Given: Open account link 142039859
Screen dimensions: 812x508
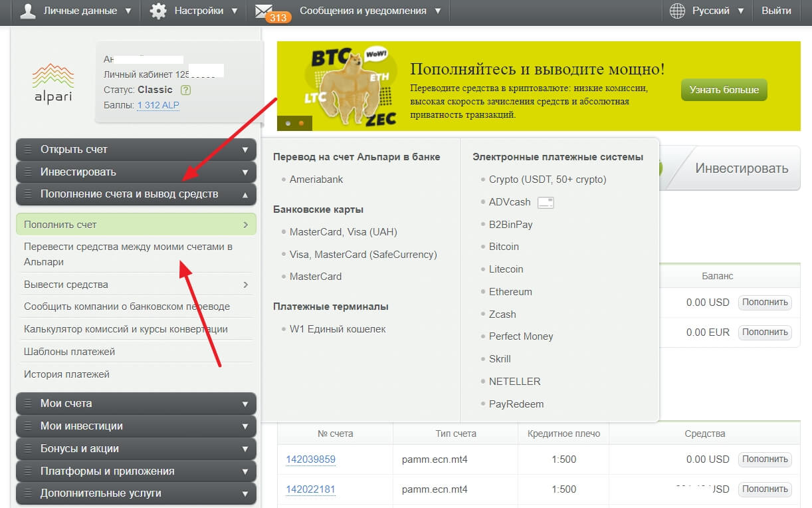Looking at the screenshot, I should point(310,459).
